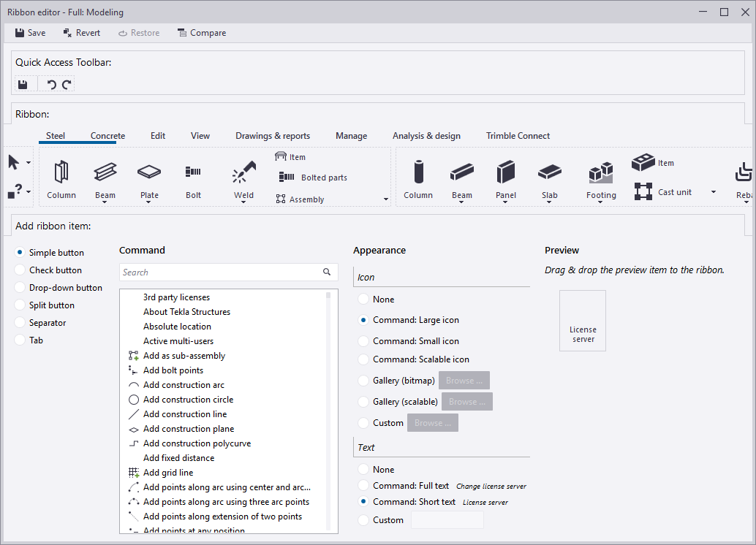Switch to the Drawings & reports tab
756x545 pixels.
[273, 136]
